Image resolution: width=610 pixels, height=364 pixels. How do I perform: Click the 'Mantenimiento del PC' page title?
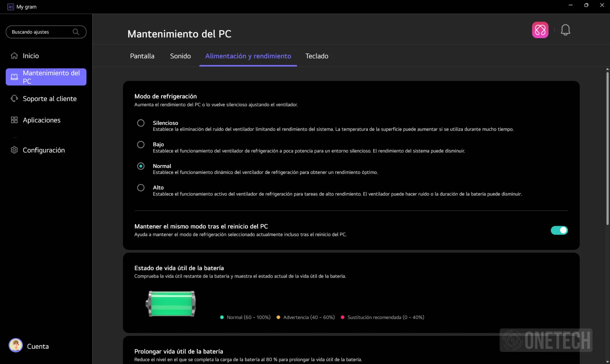click(x=180, y=34)
